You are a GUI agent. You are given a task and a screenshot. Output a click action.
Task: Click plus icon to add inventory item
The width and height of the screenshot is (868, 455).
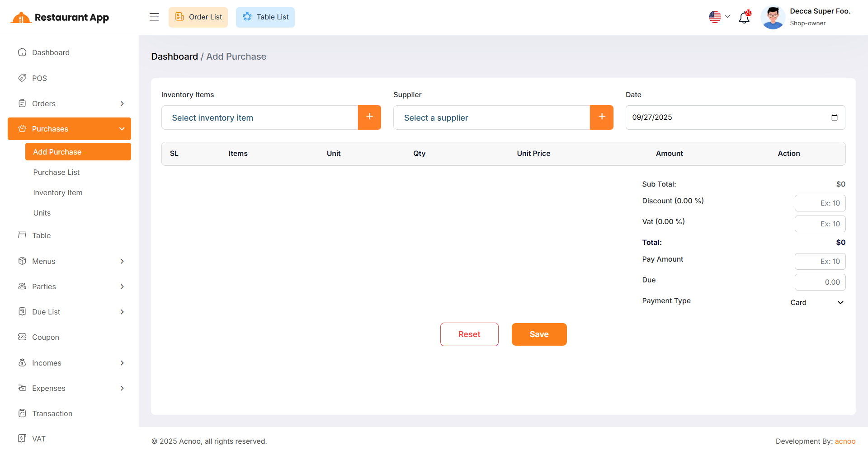pyautogui.click(x=369, y=117)
